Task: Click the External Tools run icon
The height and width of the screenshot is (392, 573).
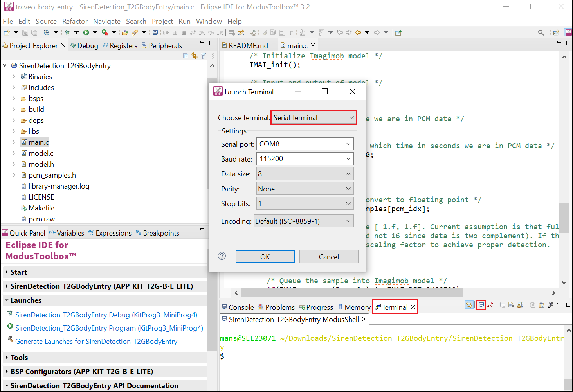Action: [105, 32]
